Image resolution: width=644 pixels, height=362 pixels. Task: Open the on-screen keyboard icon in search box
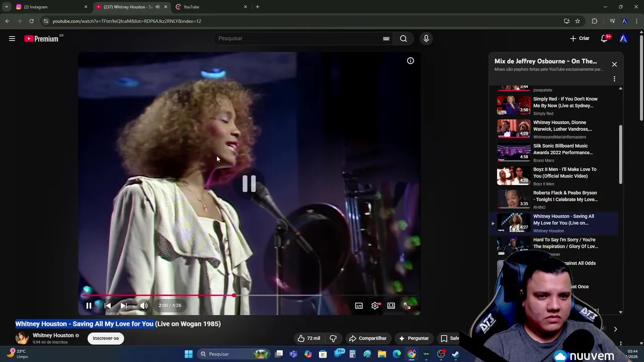click(386, 39)
